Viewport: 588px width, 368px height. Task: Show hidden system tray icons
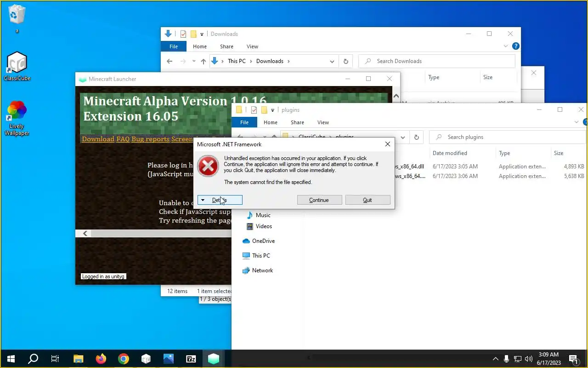(496, 359)
